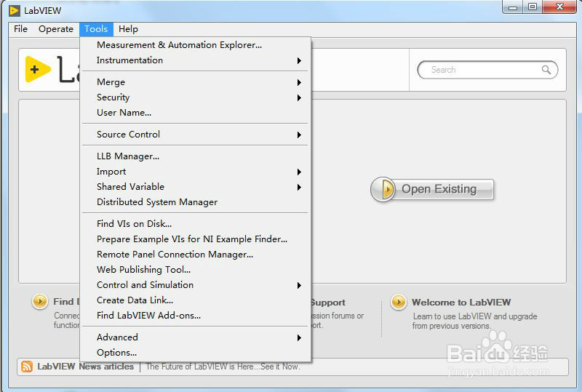Expand the Import submenu
This screenshot has height=392, width=582.
pyautogui.click(x=195, y=172)
